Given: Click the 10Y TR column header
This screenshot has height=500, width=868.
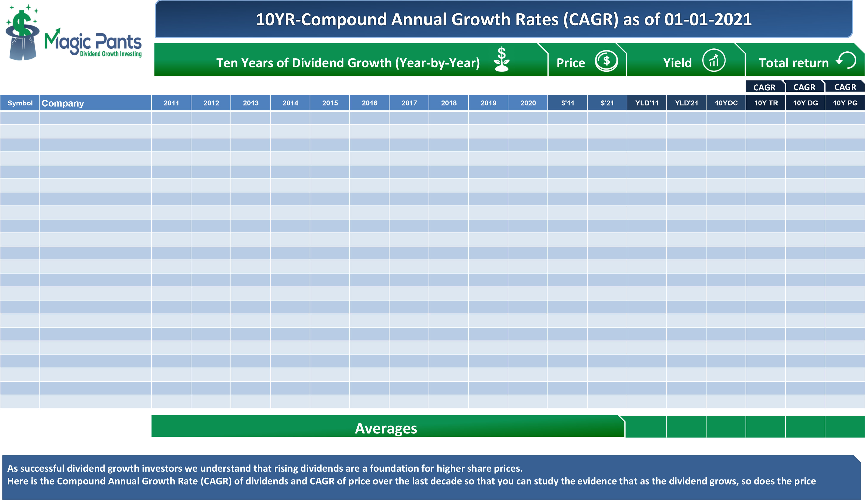Looking at the screenshot, I should 766,103.
